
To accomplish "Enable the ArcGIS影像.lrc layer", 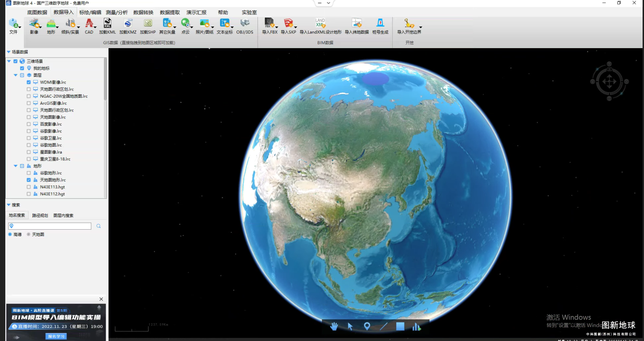I will click(x=29, y=103).
